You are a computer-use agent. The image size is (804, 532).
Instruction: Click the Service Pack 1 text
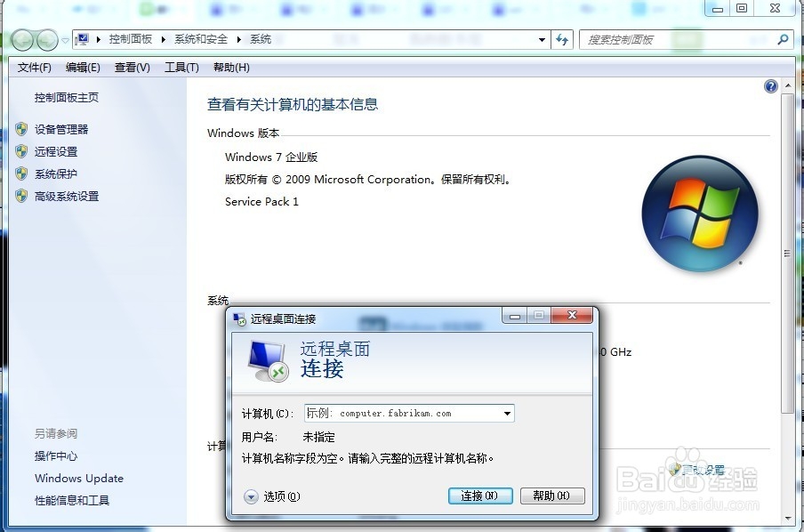pyautogui.click(x=261, y=202)
